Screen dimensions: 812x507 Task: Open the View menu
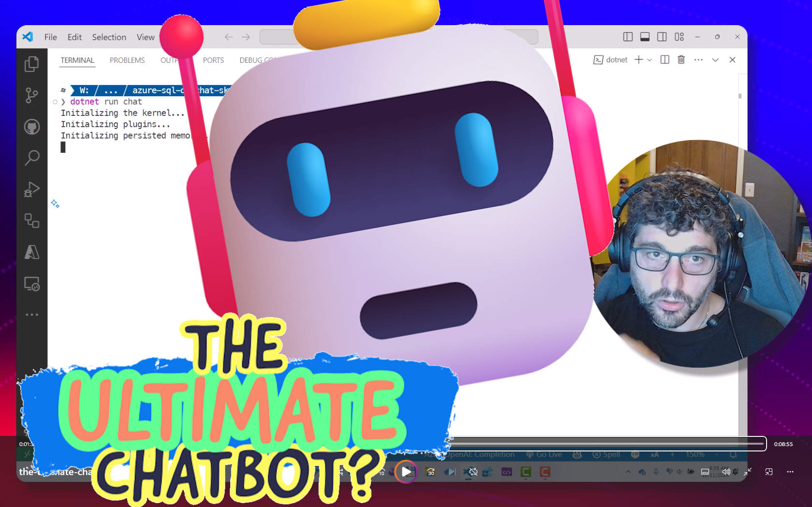click(145, 37)
